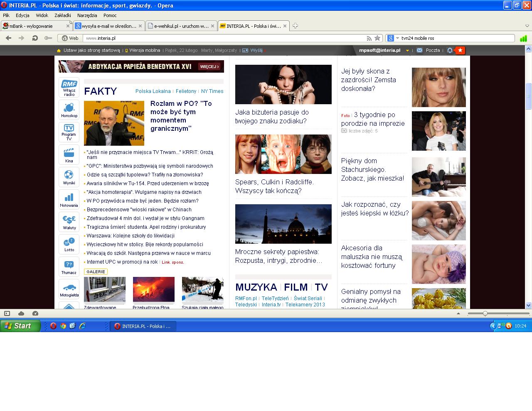Open the Felietony link
532x411 pixels.
click(186, 91)
